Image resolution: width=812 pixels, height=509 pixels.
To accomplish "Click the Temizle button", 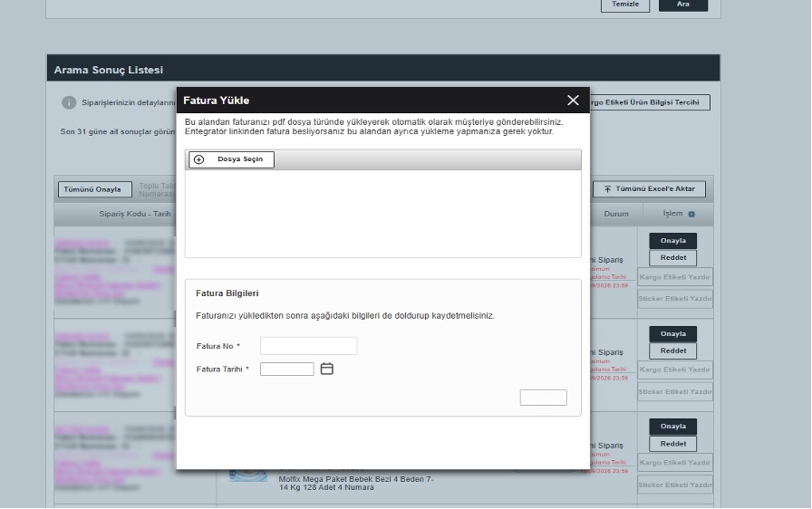I will pyautogui.click(x=625, y=5).
